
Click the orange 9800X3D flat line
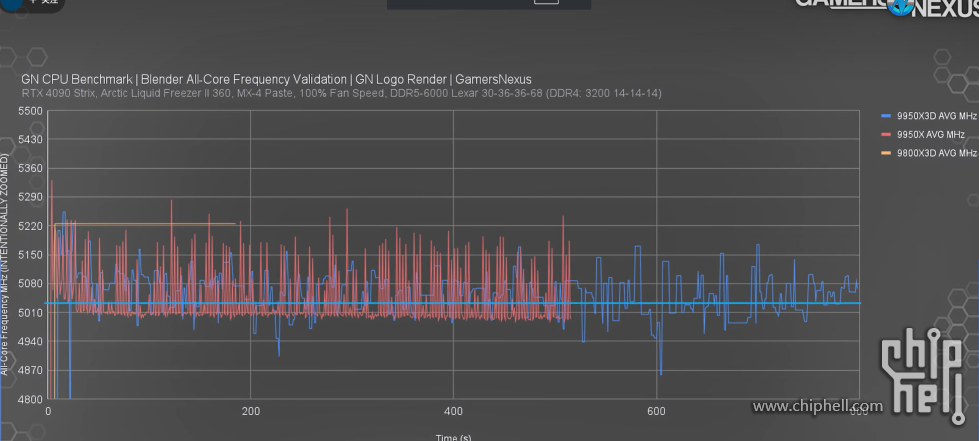[x=145, y=224]
